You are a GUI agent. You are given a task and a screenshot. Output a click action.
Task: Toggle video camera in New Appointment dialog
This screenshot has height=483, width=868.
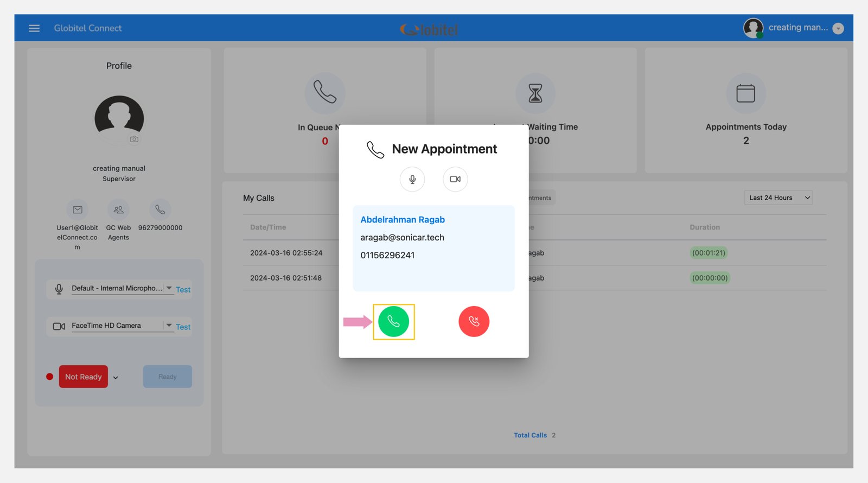[x=455, y=179]
